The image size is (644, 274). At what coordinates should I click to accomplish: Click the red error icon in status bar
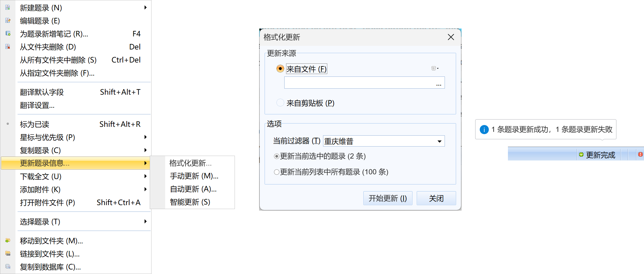tap(640, 154)
